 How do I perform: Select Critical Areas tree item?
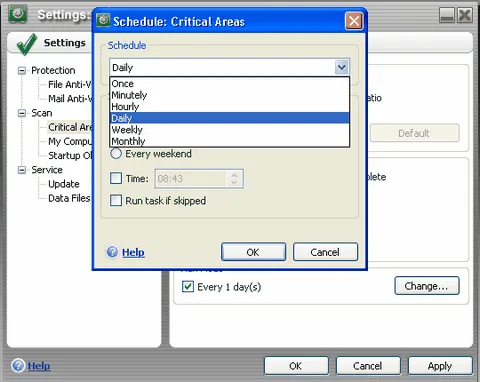[70, 127]
